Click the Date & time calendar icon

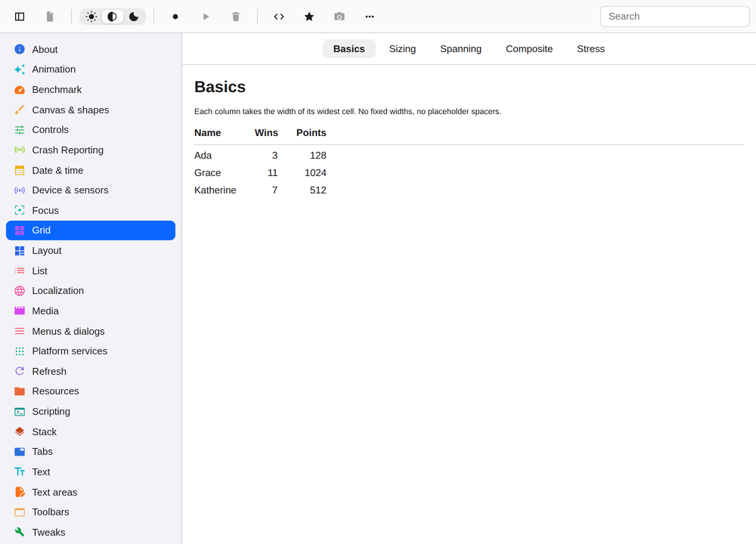point(20,170)
